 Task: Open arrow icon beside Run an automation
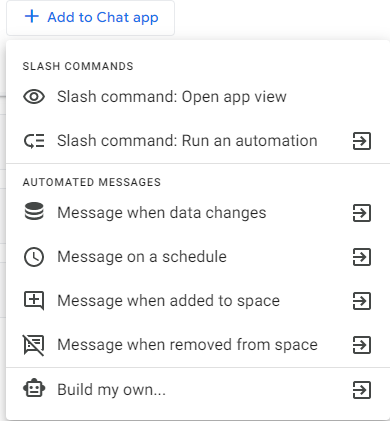362,141
